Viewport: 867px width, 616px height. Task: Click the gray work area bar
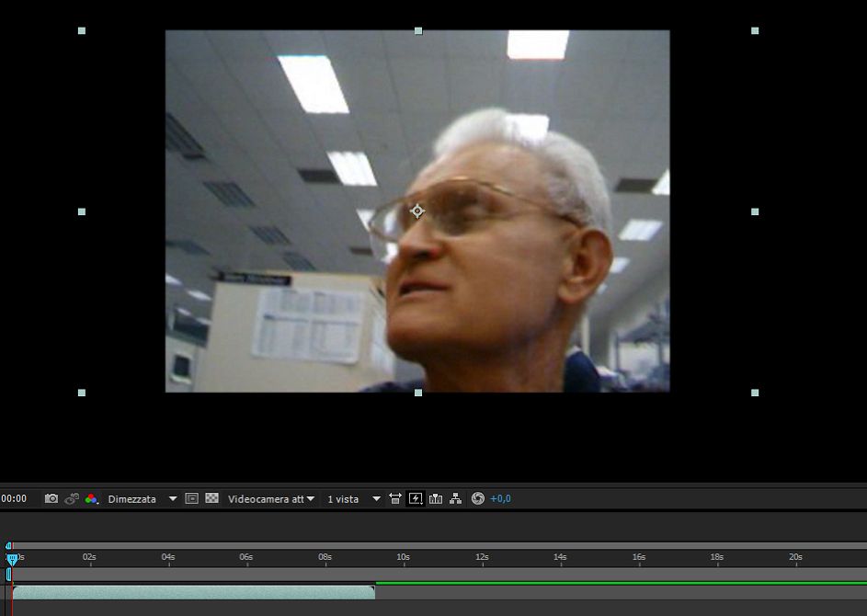[x=439, y=575]
